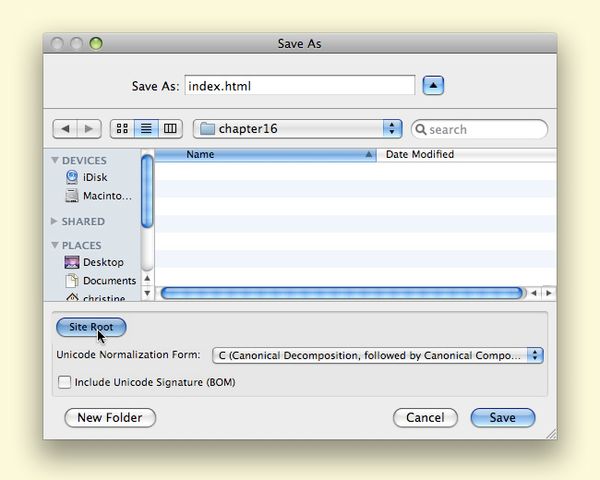The height and width of the screenshot is (480, 600).
Task: Click the Save As filename field
Action: (x=299, y=86)
